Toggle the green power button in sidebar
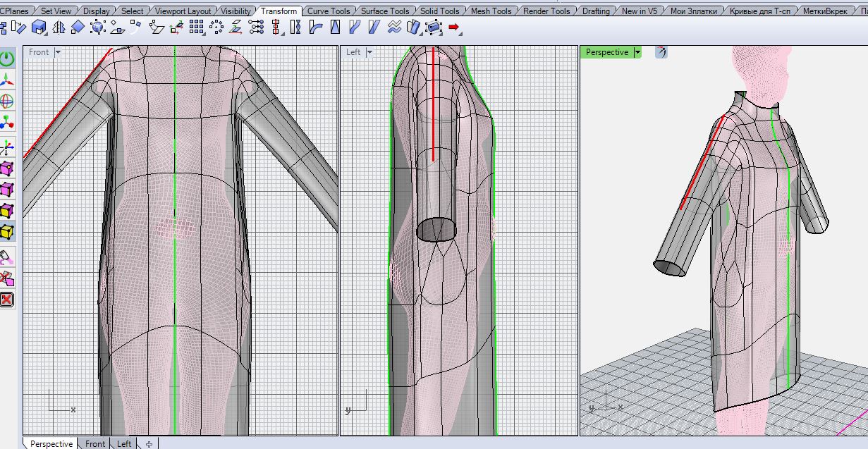Screen dimensions: 868x449 coord(7,59)
